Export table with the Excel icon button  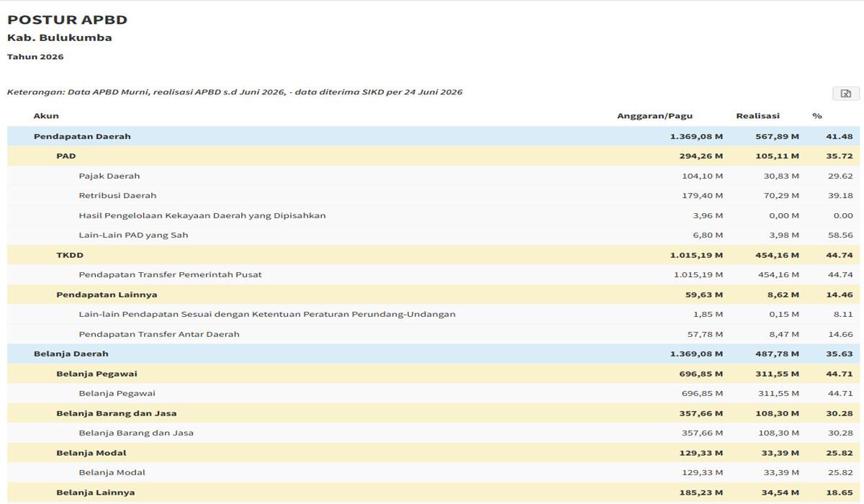click(846, 94)
